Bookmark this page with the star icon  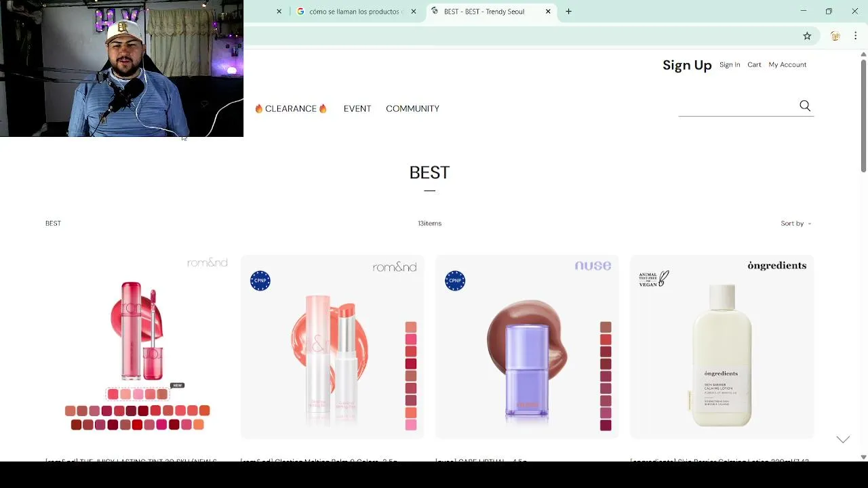click(x=807, y=36)
